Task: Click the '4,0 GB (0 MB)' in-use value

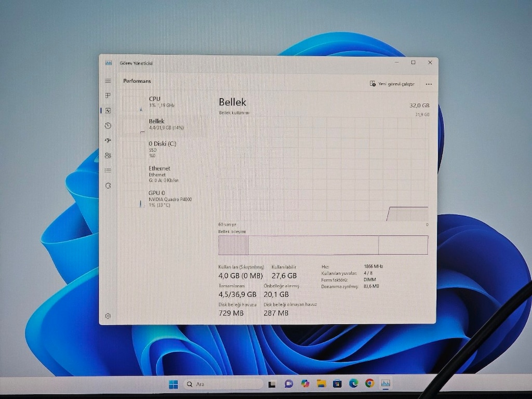Action: tap(241, 276)
